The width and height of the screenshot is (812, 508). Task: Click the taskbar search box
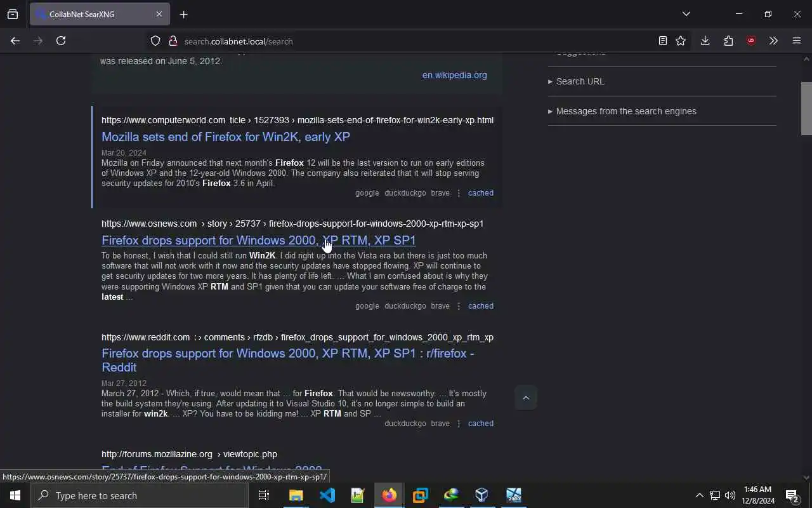[x=140, y=495]
